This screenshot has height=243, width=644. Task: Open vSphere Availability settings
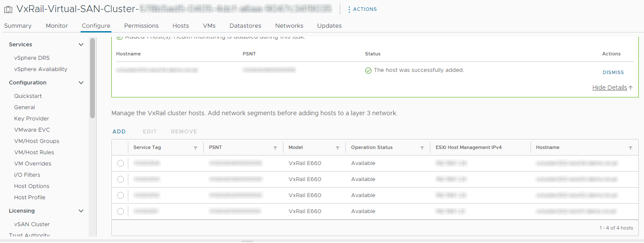coord(41,69)
